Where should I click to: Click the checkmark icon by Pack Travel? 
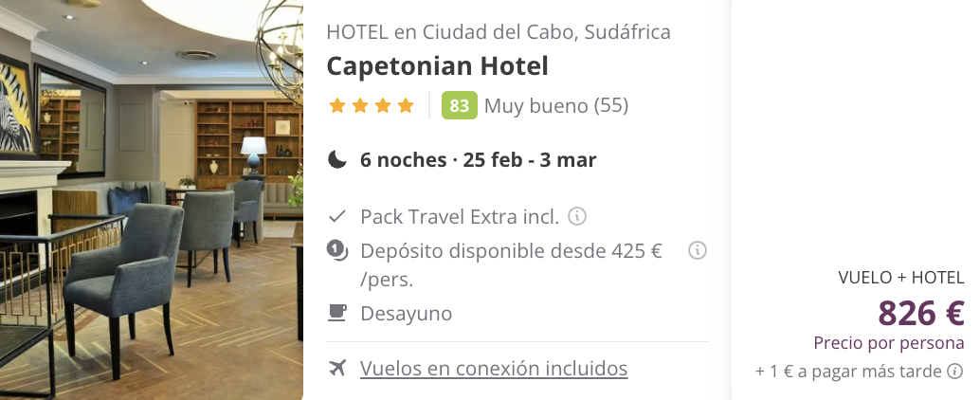[x=336, y=217]
